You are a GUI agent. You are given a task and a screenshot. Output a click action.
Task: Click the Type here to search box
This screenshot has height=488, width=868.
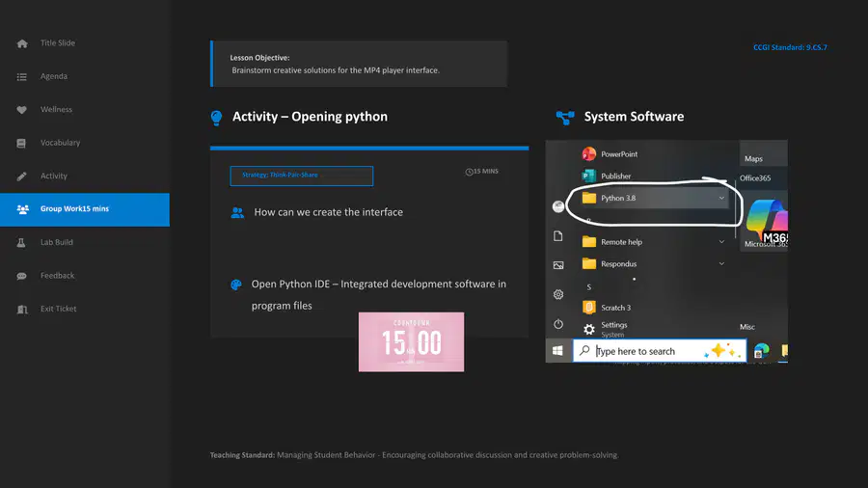coord(660,351)
